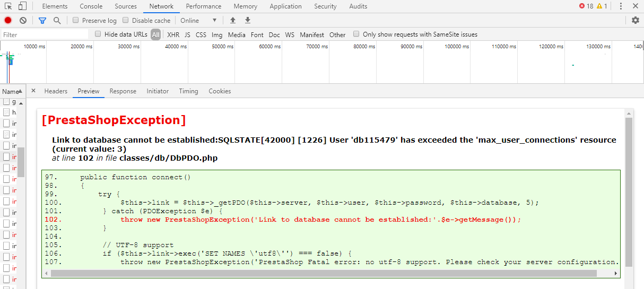Export HAR using download arrow icon

point(247,20)
